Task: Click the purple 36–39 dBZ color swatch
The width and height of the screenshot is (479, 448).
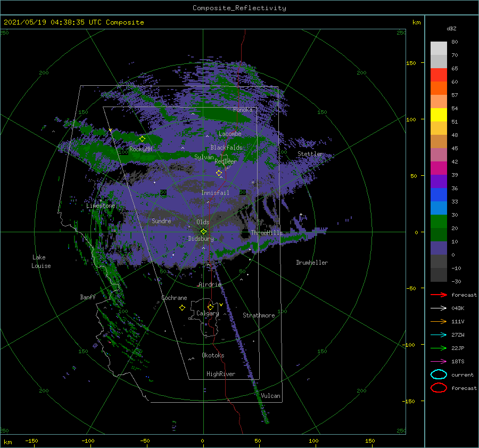Action: coord(439,182)
